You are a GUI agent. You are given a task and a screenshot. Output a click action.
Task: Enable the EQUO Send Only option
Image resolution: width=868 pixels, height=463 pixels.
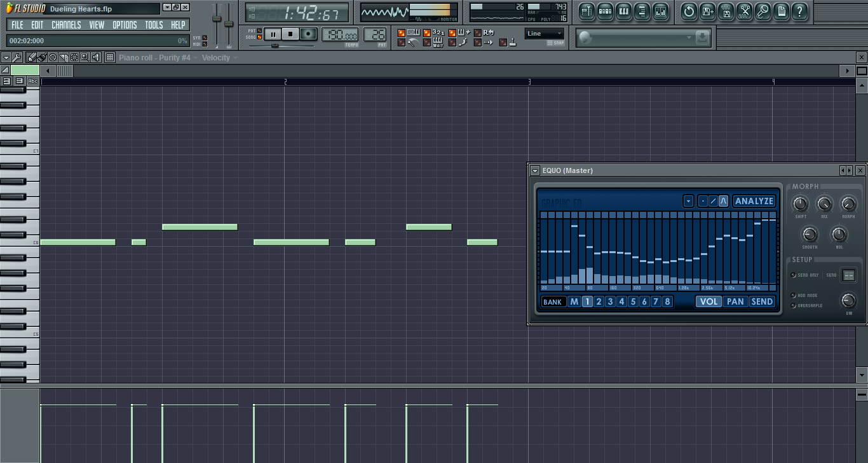click(793, 275)
